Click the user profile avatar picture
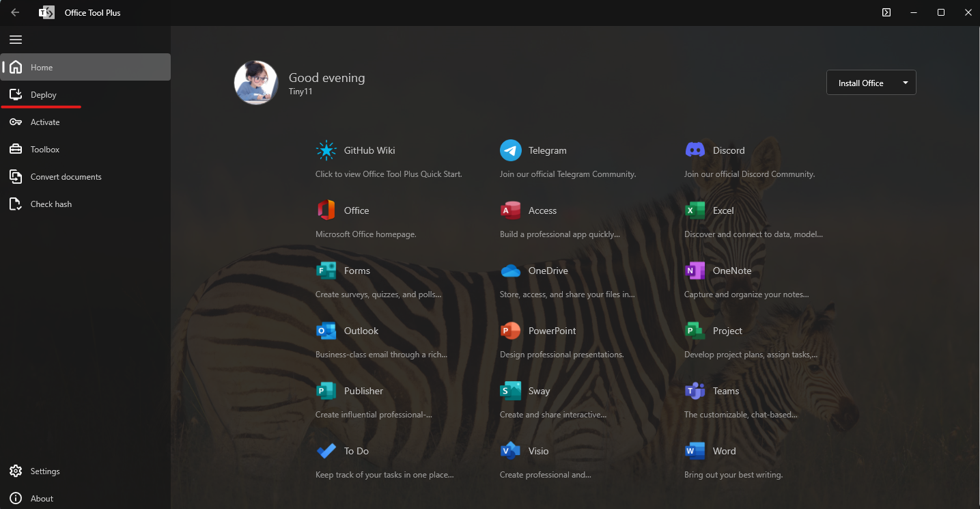The width and height of the screenshot is (980, 509). tap(256, 83)
